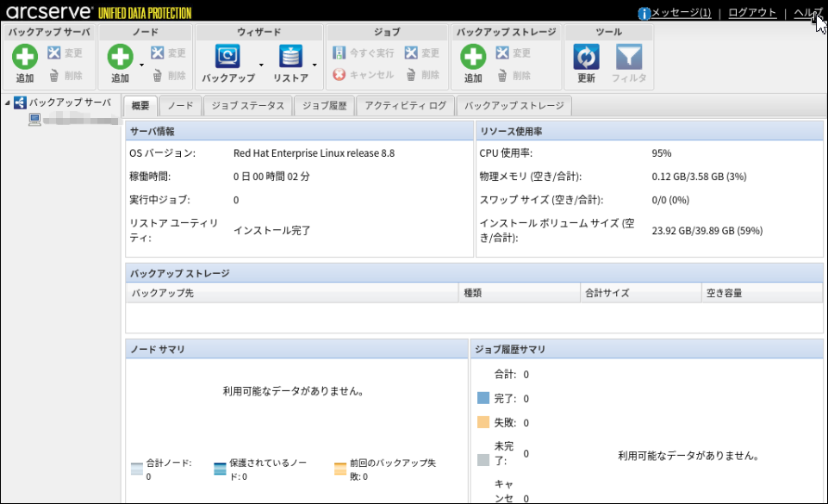The width and height of the screenshot is (828, 504).
Task: Click the green Add icon in ノード group
Action: pyautogui.click(x=120, y=58)
